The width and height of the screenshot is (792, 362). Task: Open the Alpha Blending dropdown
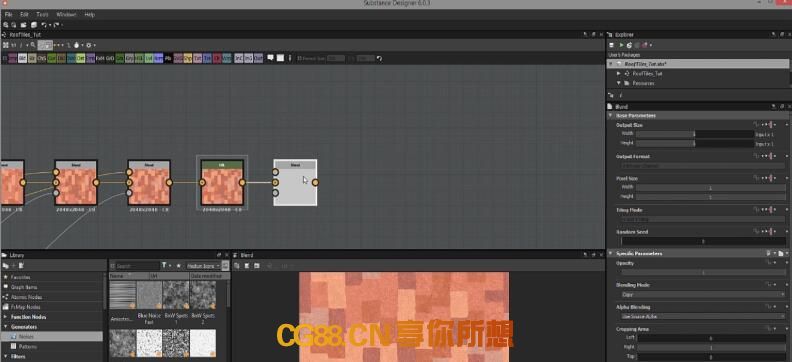point(703,317)
